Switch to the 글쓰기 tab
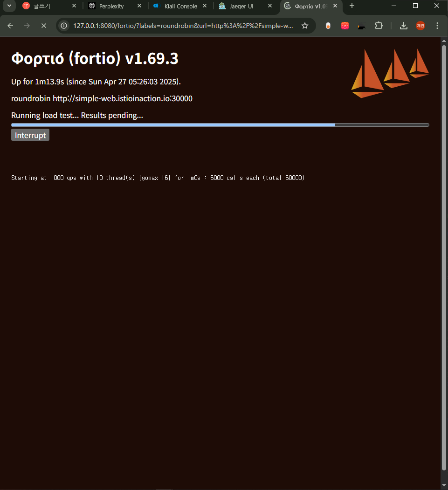The height and width of the screenshot is (490, 448). pyautogui.click(x=41, y=6)
